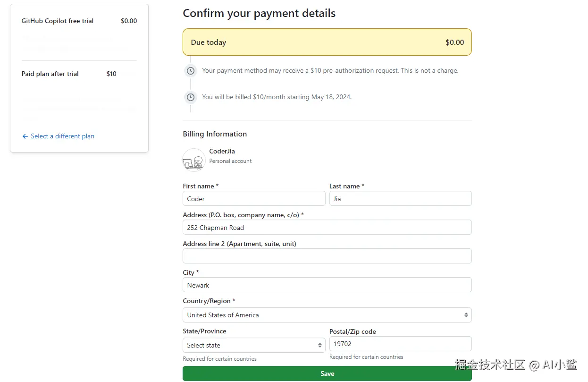
Task: Click the CoderJia profile avatar
Action: point(194,160)
